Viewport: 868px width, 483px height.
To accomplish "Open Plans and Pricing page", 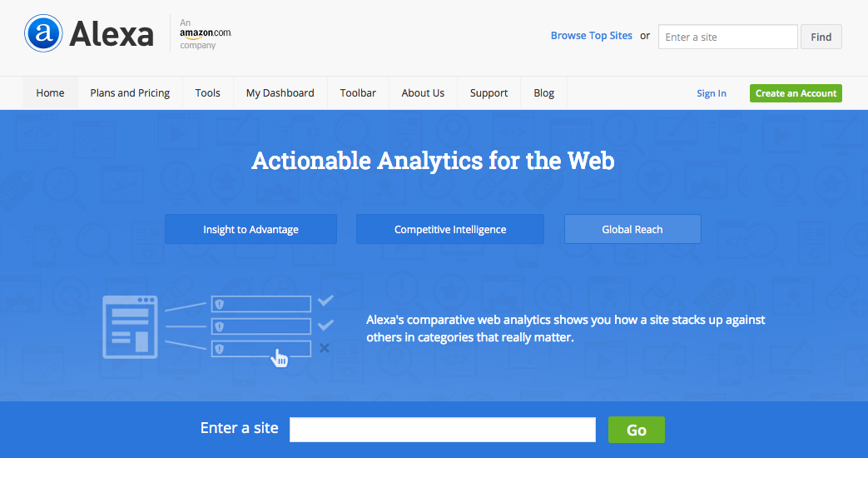I will pyautogui.click(x=130, y=93).
